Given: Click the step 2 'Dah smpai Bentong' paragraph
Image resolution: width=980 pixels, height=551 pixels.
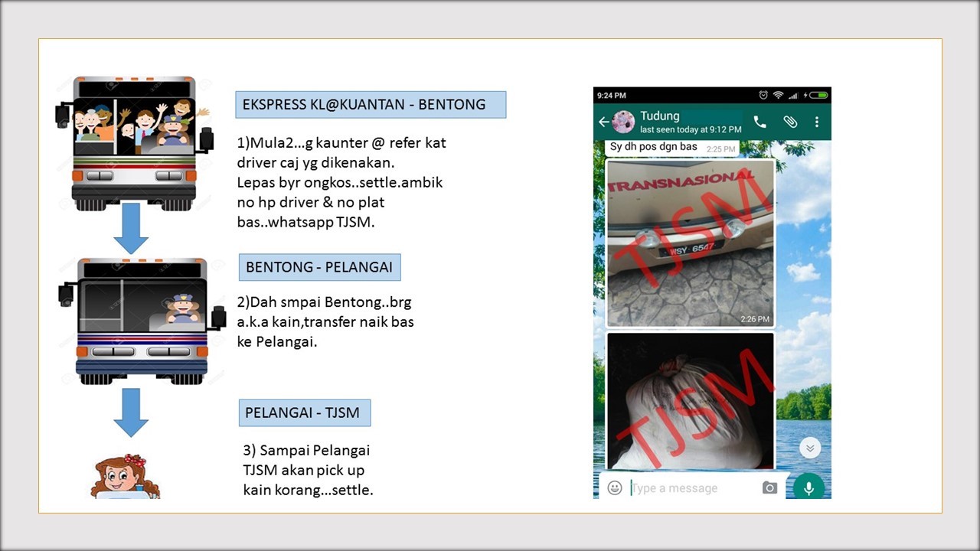Looking at the screenshot, I should tap(325, 321).
